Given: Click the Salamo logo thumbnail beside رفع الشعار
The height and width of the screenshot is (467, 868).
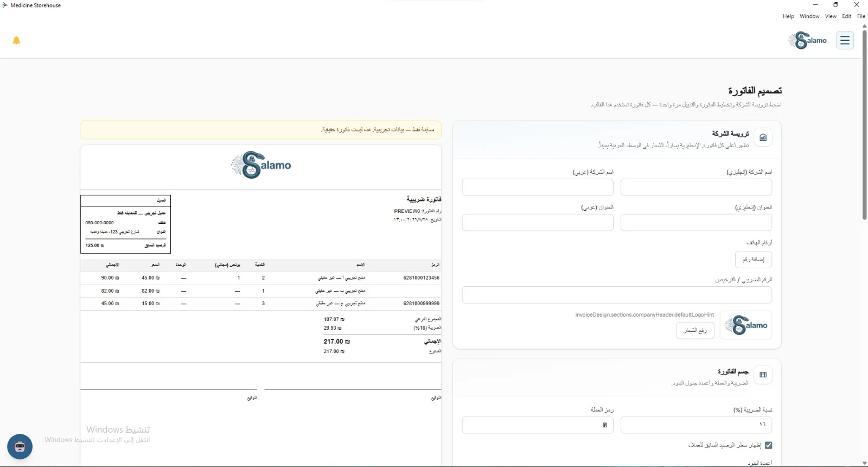Looking at the screenshot, I should click(x=746, y=325).
